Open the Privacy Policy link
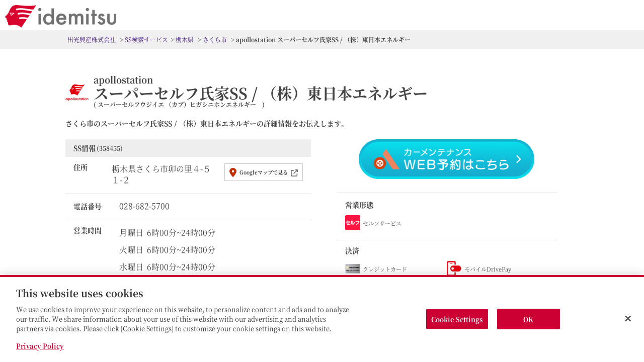Screen dimensions: 644x362 [x=40, y=346]
